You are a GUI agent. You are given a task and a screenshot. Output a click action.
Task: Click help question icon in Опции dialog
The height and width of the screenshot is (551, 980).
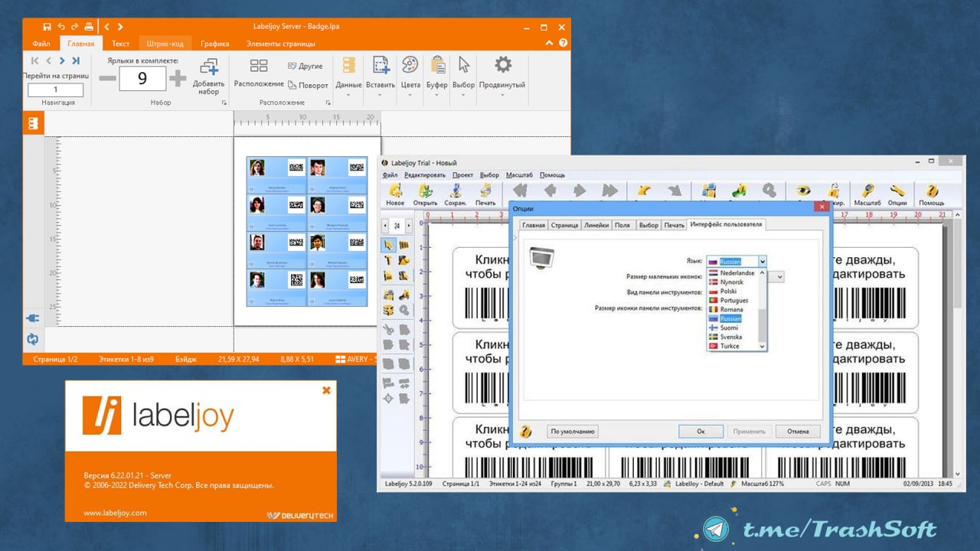526,432
